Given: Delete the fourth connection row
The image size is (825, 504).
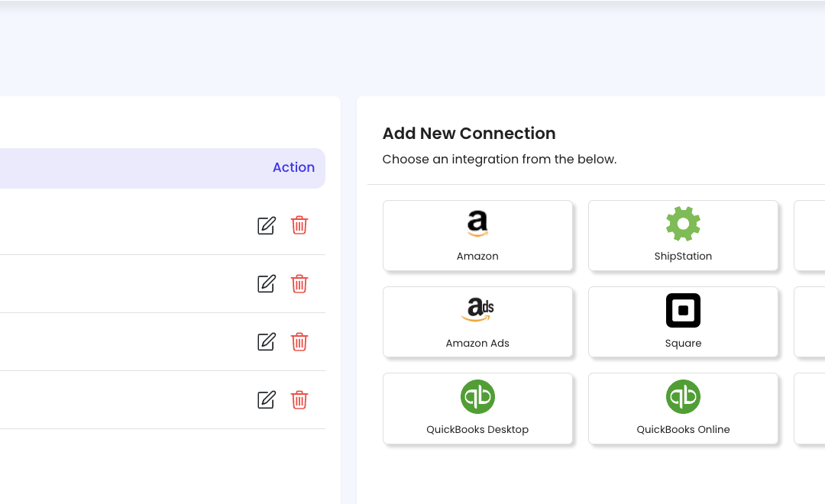Looking at the screenshot, I should click(x=299, y=399).
